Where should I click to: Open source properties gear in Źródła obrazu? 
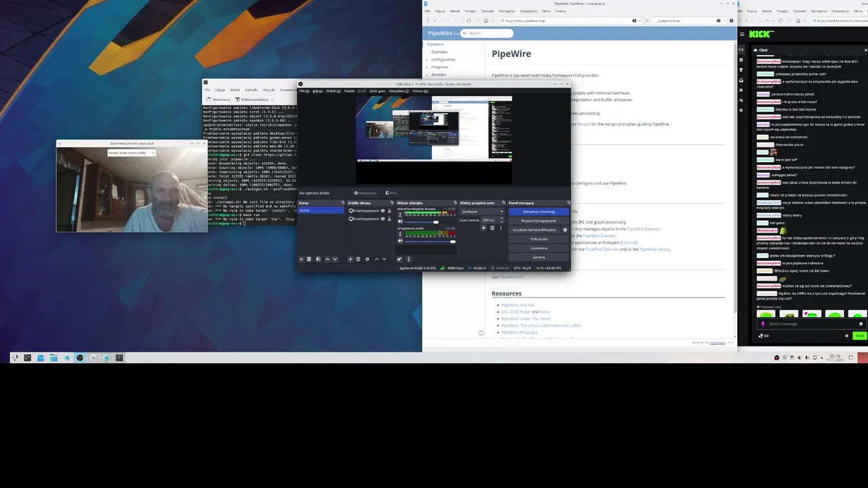(x=368, y=259)
